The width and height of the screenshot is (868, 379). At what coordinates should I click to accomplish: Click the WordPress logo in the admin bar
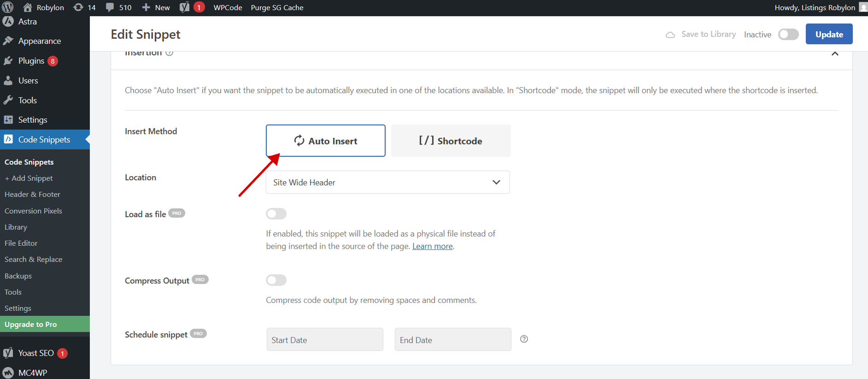tap(8, 7)
